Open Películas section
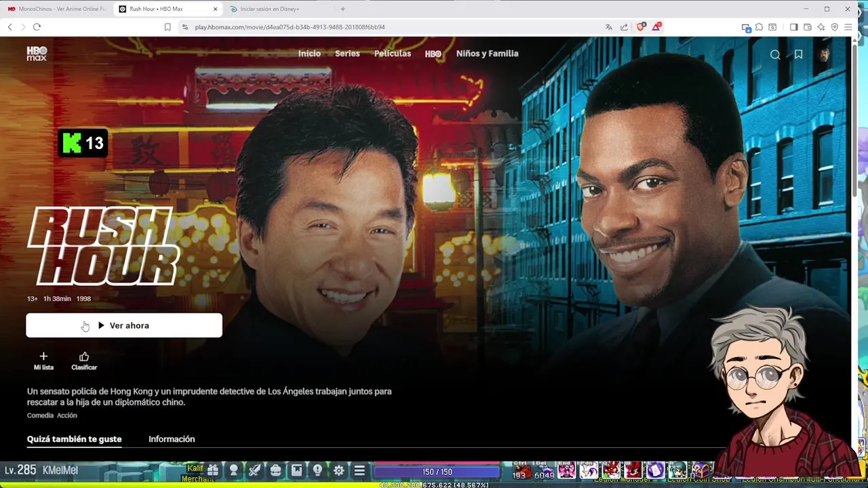The image size is (868, 488). click(393, 54)
